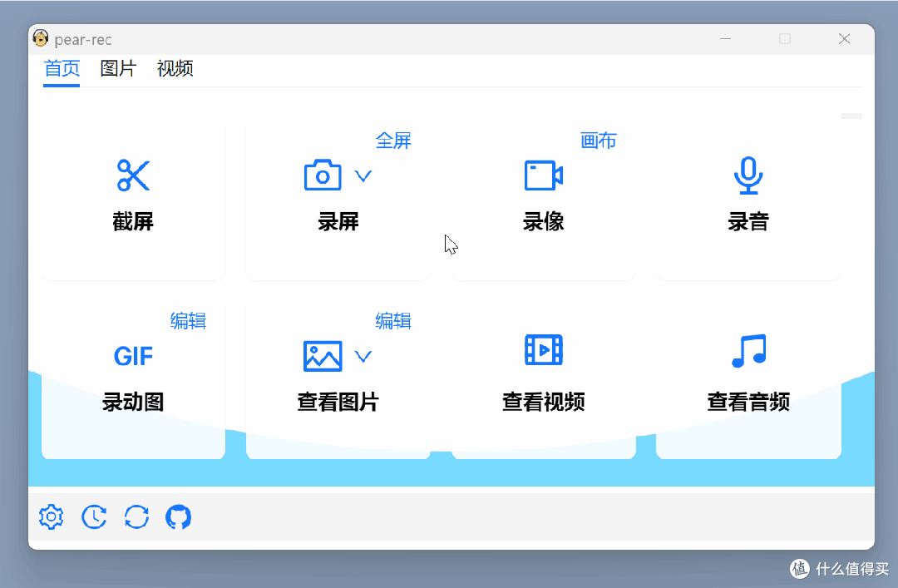Click the clock history icon

[93, 516]
